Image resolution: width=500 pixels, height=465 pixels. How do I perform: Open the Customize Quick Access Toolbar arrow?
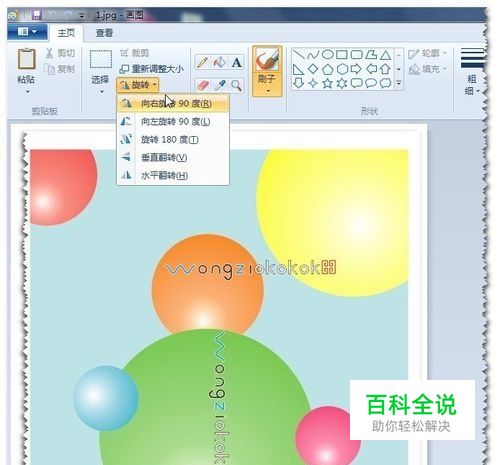tap(82, 15)
